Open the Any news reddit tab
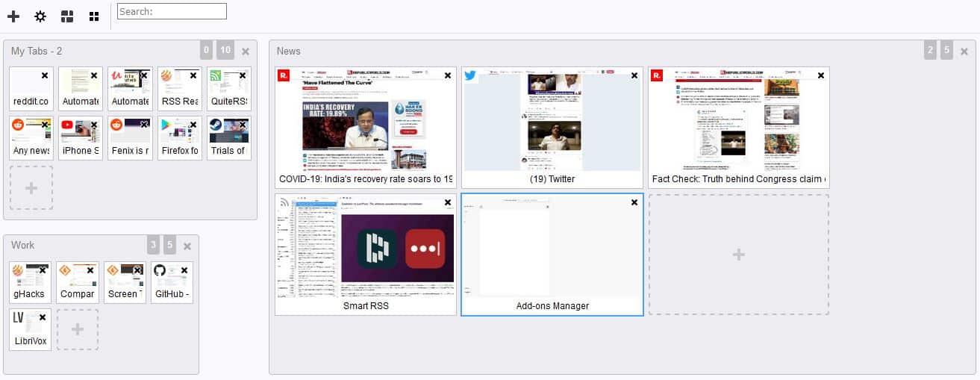The width and height of the screenshot is (980, 380). click(x=31, y=138)
